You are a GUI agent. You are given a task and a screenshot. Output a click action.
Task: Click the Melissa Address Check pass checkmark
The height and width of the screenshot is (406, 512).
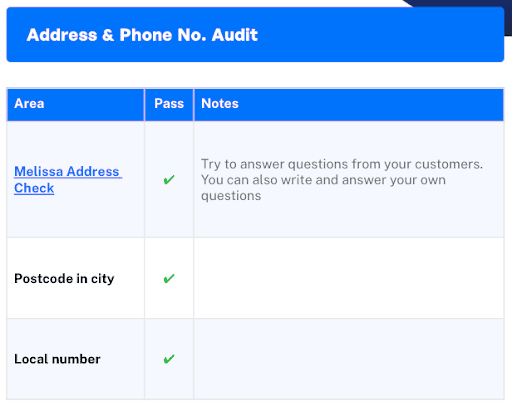169,180
